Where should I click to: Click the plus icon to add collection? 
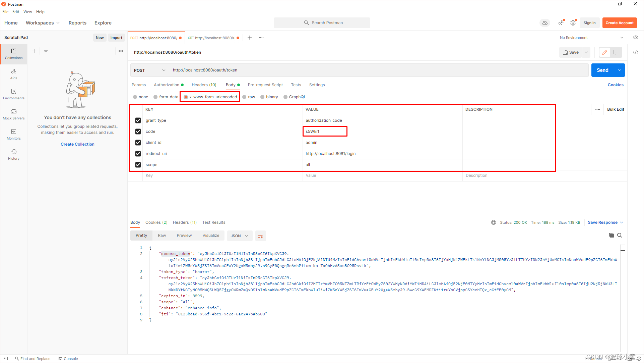(34, 51)
